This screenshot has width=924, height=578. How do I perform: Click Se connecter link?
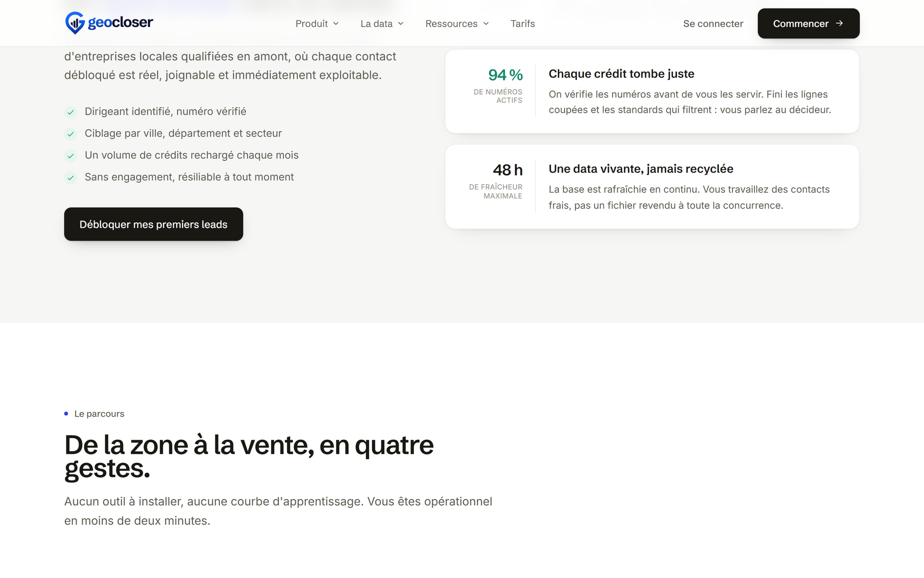pos(713,24)
